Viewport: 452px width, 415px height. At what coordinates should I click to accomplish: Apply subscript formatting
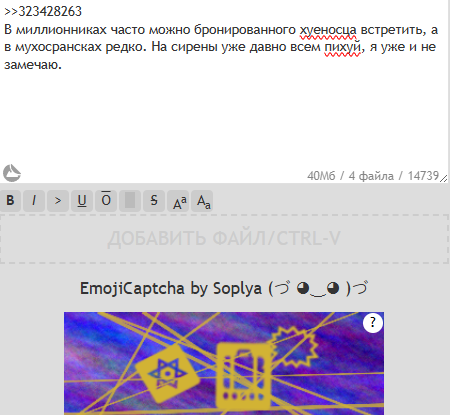click(x=202, y=201)
